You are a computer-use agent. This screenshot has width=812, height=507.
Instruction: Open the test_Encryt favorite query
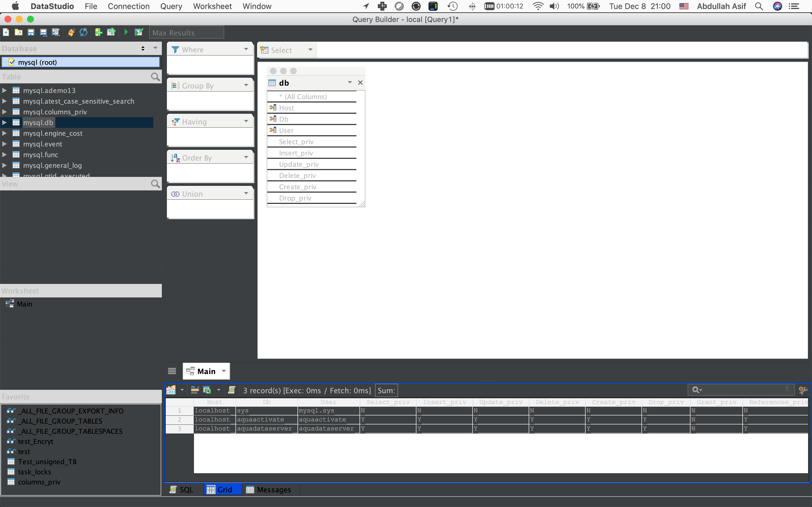click(35, 441)
